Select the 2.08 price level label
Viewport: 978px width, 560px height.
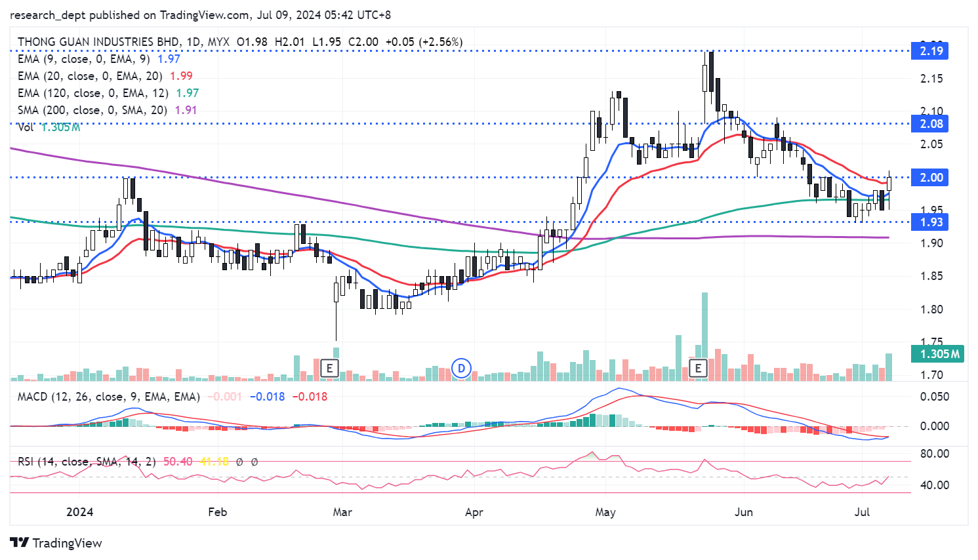(931, 124)
